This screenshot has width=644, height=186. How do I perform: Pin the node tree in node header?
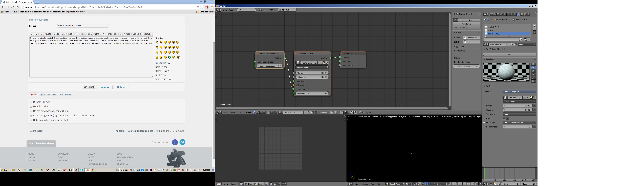pyautogui.click(x=332, y=112)
